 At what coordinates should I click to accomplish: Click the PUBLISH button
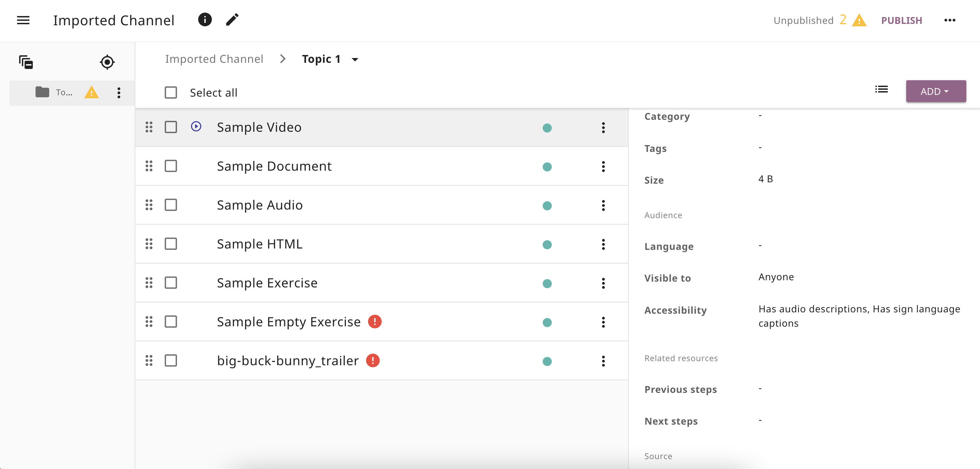pyautogui.click(x=901, y=20)
